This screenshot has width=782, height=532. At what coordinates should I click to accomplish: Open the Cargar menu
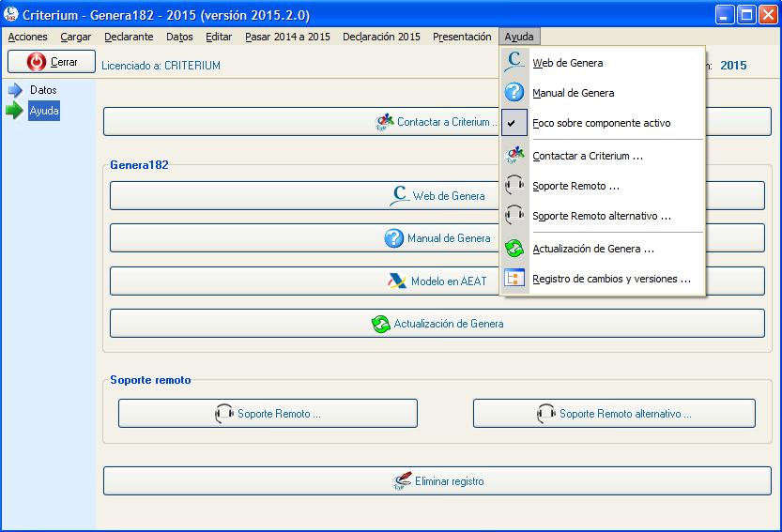tap(76, 37)
